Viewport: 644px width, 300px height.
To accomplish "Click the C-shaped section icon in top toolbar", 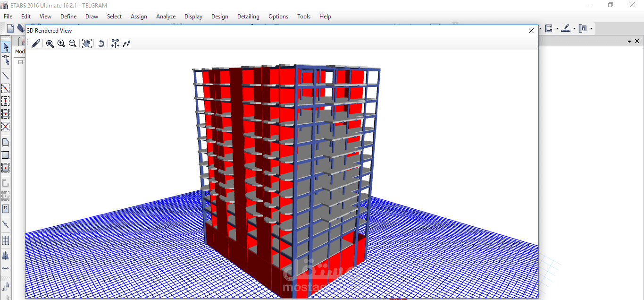I will pos(549,28).
